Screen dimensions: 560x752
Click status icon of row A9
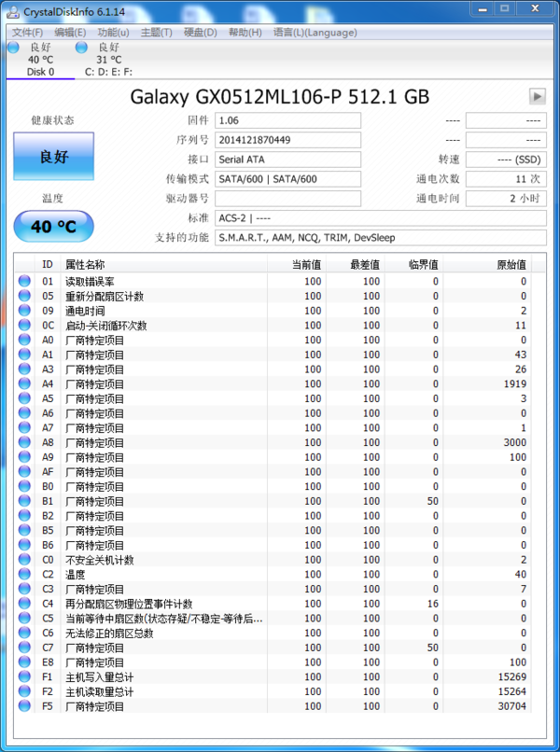point(24,456)
